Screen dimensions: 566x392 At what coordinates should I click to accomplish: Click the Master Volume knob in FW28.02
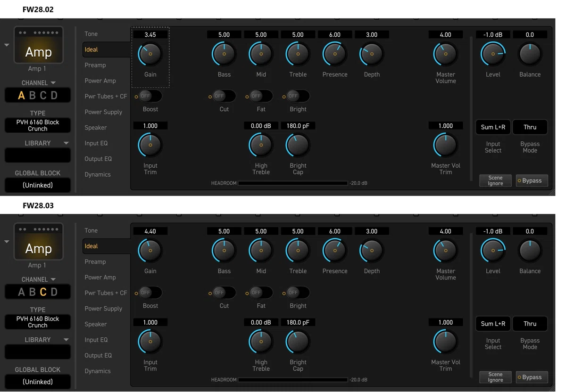445,54
